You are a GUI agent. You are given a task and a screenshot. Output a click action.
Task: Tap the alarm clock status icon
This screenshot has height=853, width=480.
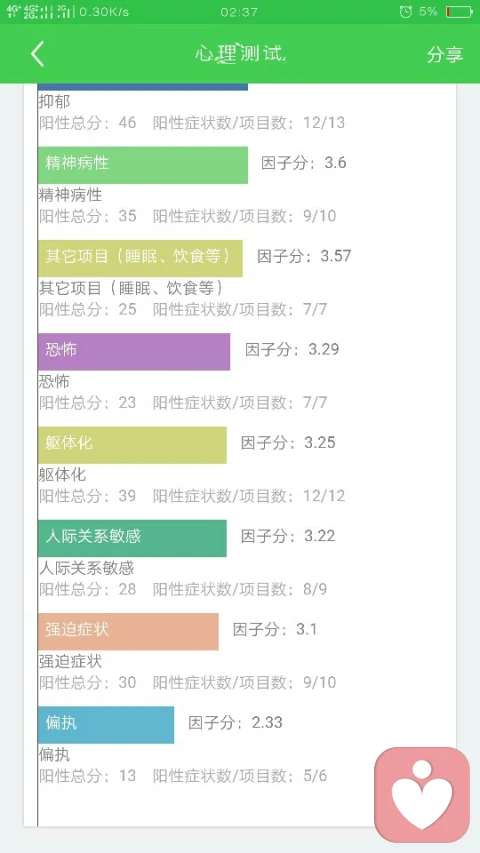click(405, 11)
